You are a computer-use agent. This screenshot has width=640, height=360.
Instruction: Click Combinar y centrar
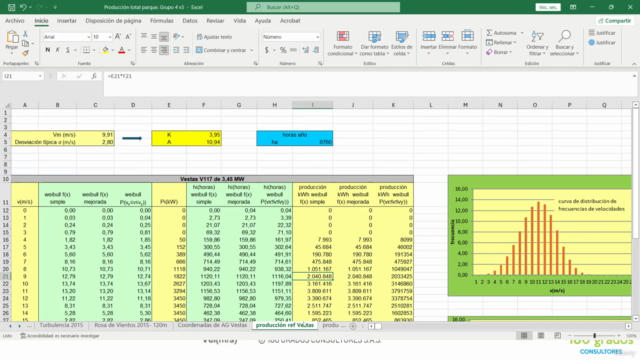tap(221, 50)
